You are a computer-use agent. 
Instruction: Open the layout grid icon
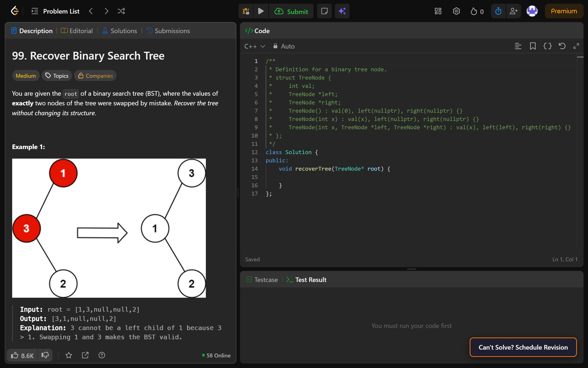pyautogui.click(x=438, y=11)
